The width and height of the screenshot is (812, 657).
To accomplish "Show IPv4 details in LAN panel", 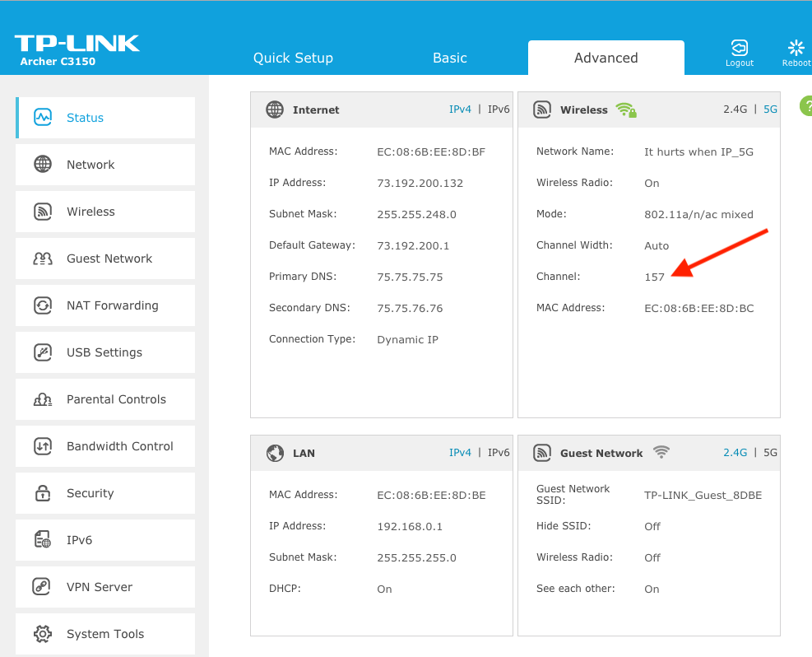I will tap(460, 452).
